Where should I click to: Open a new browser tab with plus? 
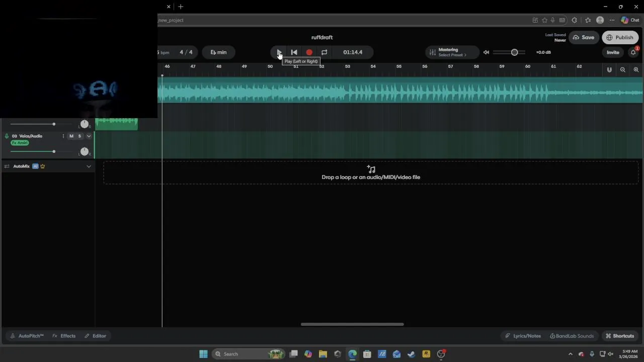(x=181, y=7)
